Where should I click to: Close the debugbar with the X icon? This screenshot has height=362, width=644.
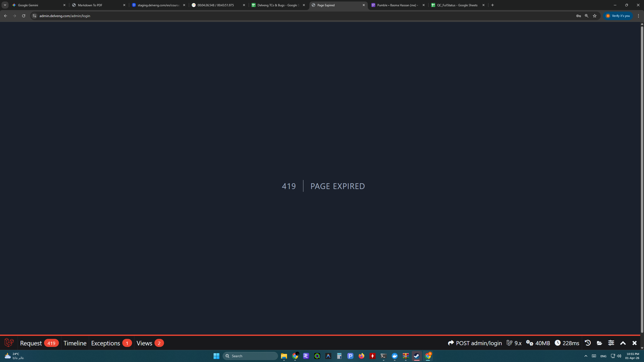coord(634,343)
